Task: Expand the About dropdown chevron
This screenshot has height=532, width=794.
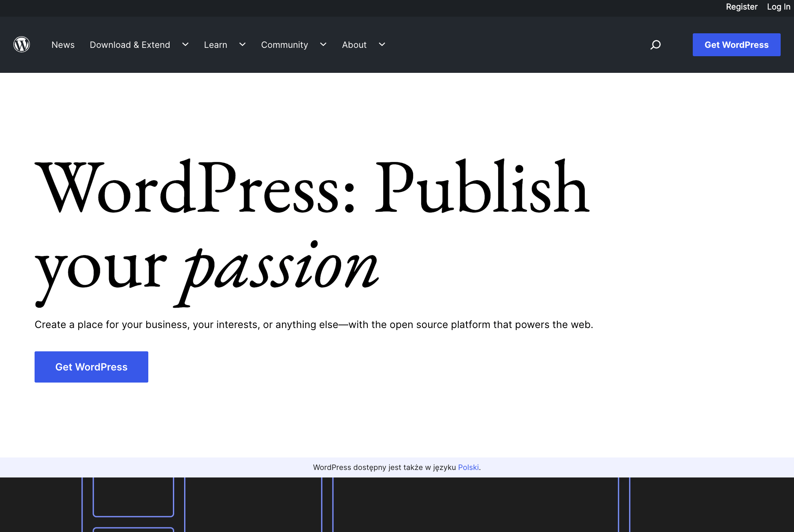Action: tap(382, 45)
